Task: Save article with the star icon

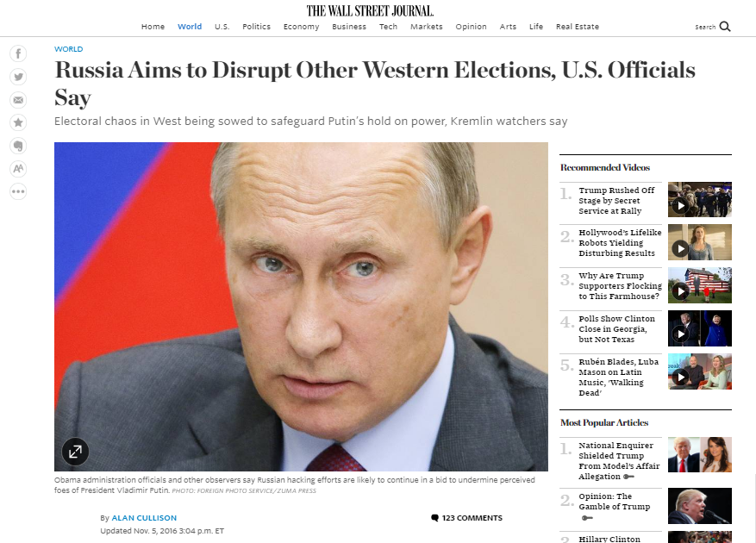Action: (18, 122)
